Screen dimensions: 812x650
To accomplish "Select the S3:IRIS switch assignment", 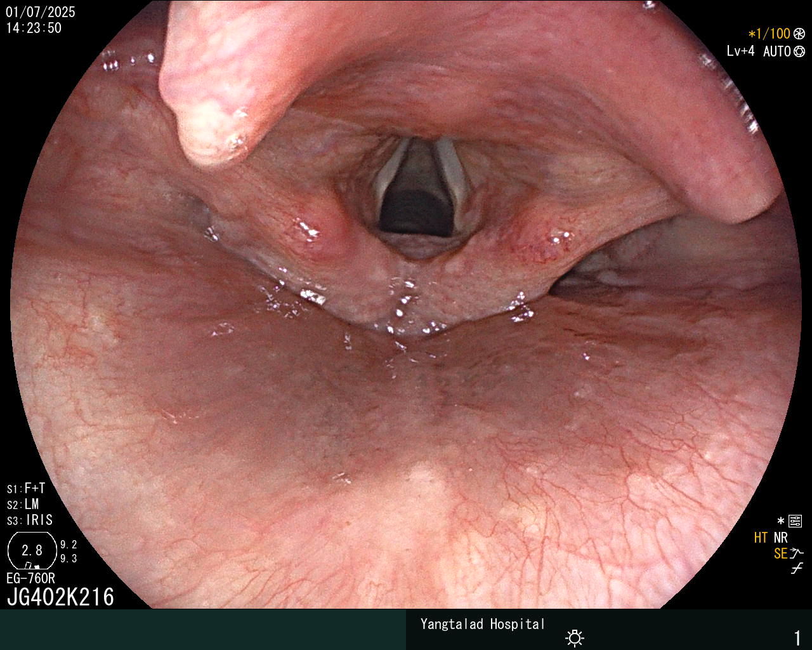I will [30, 520].
